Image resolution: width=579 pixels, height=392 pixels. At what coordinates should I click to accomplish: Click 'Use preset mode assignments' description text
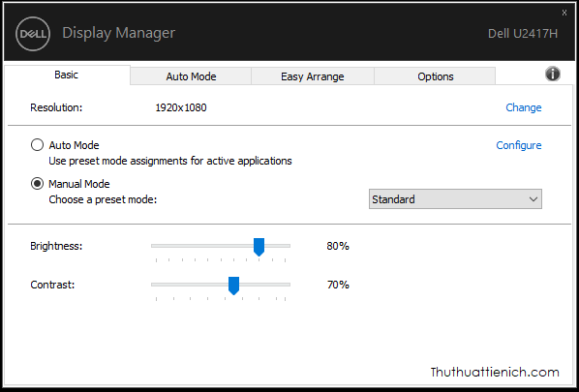[170, 161]
